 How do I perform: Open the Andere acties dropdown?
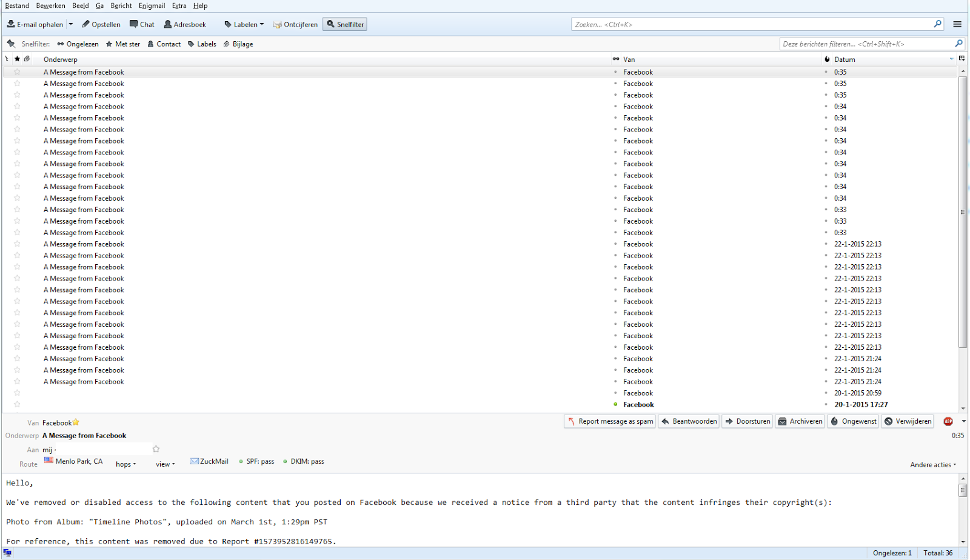933,465
